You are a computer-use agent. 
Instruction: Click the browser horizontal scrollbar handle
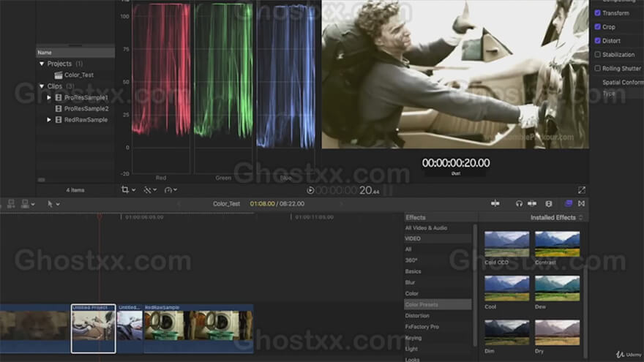point(41,180)
